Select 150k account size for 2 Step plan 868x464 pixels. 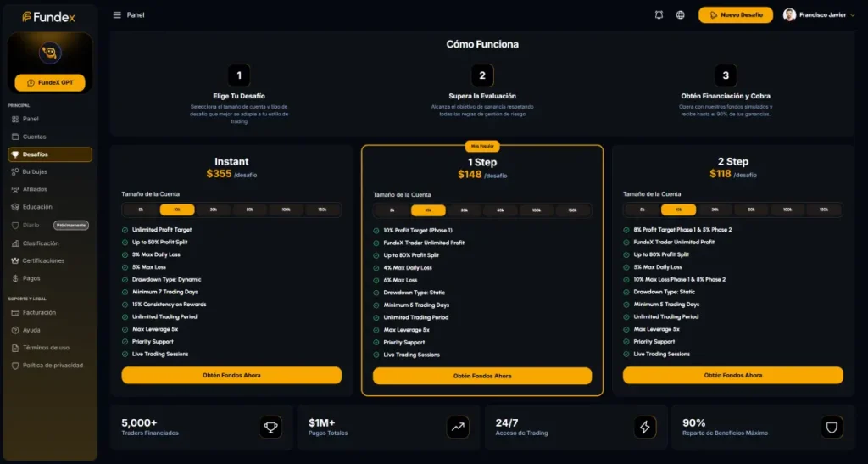tap(824, 210)
